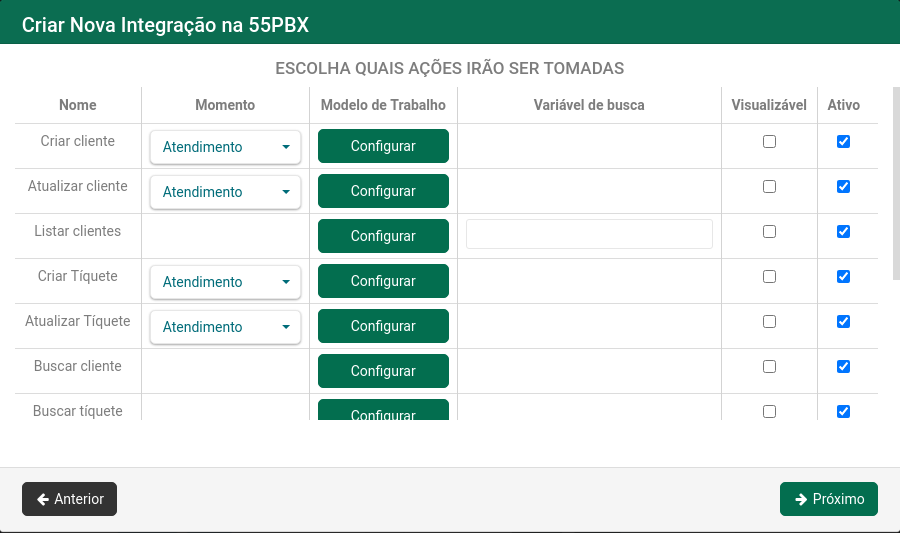Click Configurar for Atualizar cliente
This screenshot has height=533, width=900.
[x=383, y=191]
